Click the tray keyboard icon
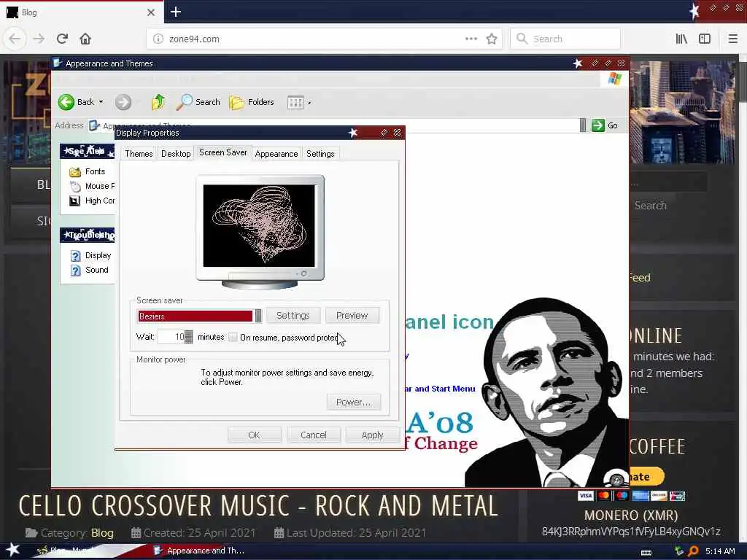Screen dimensions: 747x560 pyautogui.click(x=646, y=553)
